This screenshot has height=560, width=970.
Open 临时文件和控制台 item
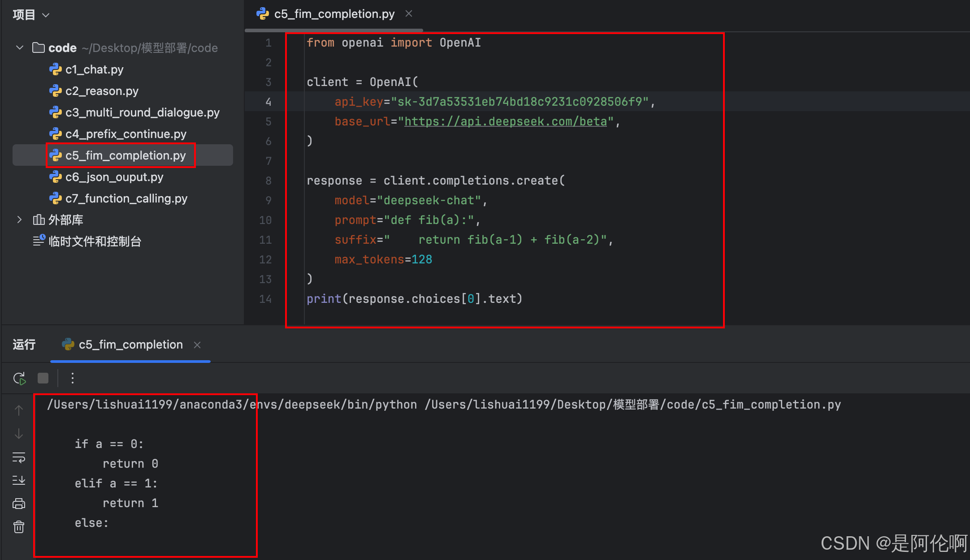95,241
